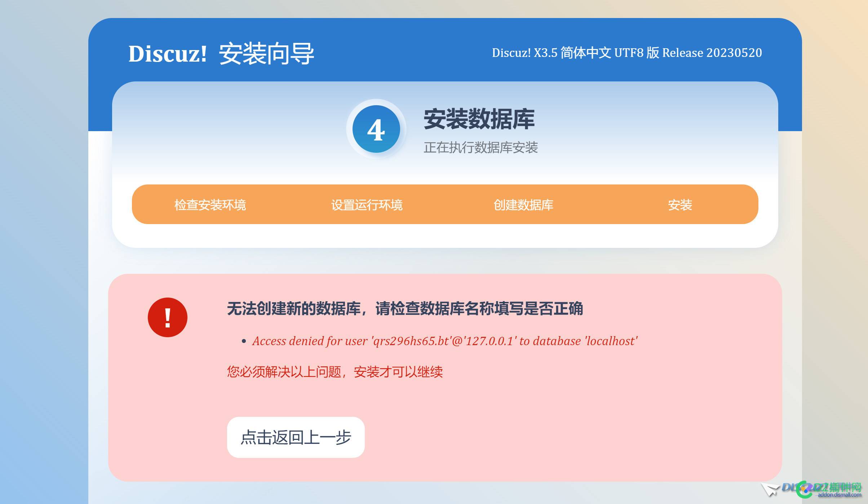The height and width of the screenshot is (504, 868).
Task: Click the step 4 circle badge
Action: click(376, 129)
